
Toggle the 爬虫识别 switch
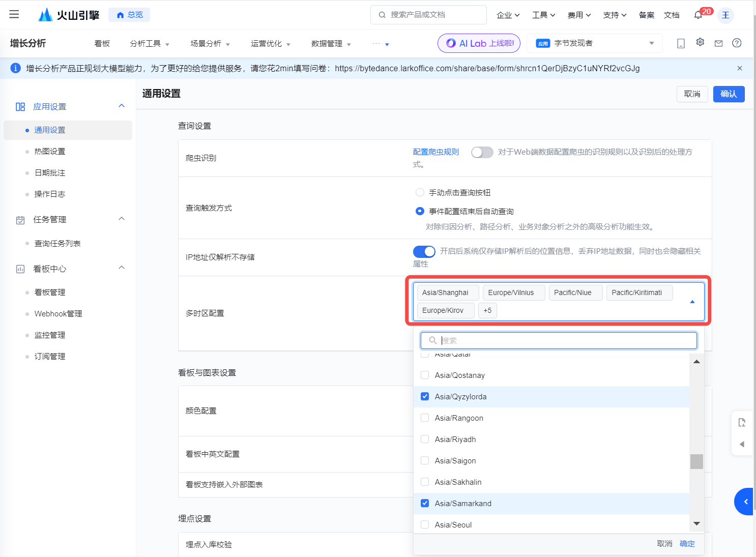coord(482,152)
